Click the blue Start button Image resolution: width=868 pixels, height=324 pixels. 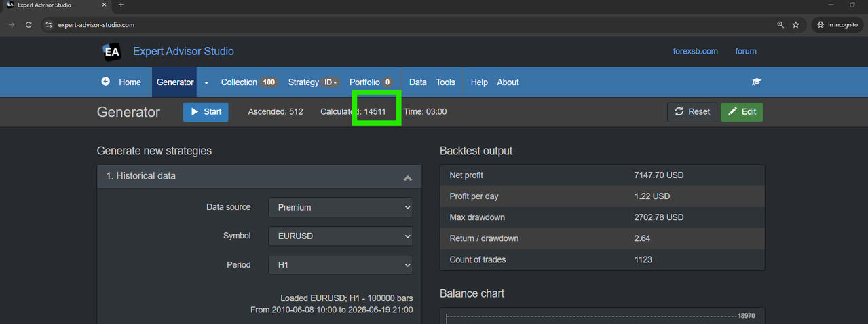point(206,112)
